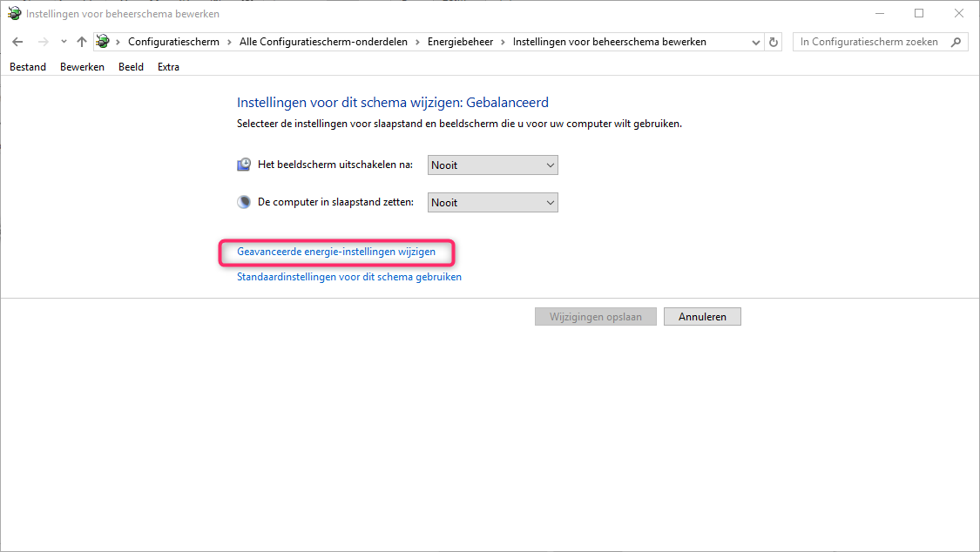Click the monitor clock icon
The width and height of the screenshot is (980, 552).
[244, 165]
